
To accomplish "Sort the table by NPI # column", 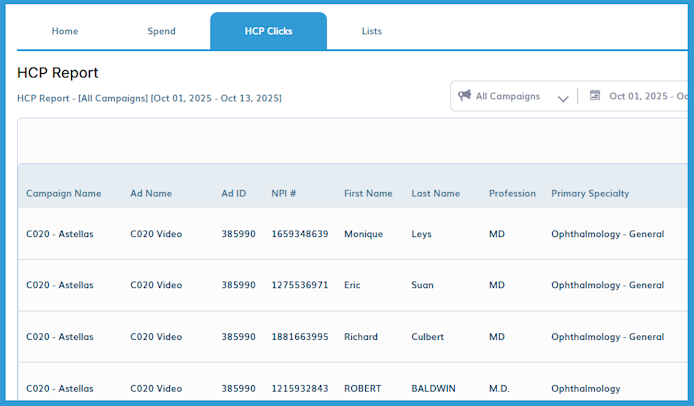I will (x=286, y=193).
